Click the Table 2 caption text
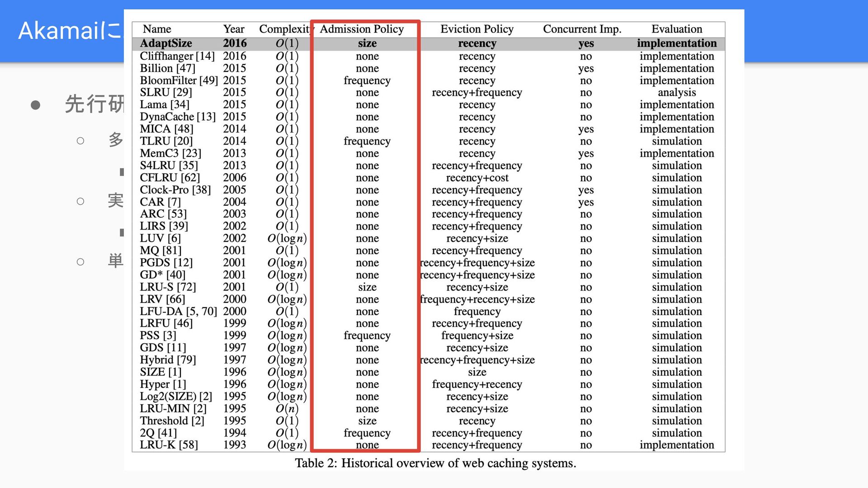868x488 pixels. coord(435,463)
